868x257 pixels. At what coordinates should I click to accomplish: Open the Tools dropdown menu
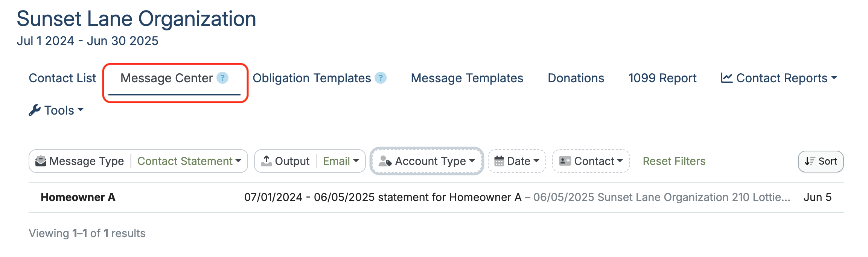pos(56,110)
